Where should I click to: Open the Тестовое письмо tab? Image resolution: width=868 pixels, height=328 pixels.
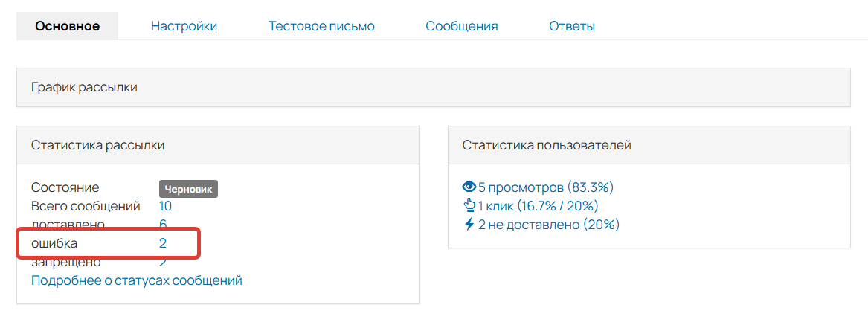[321, 26]
